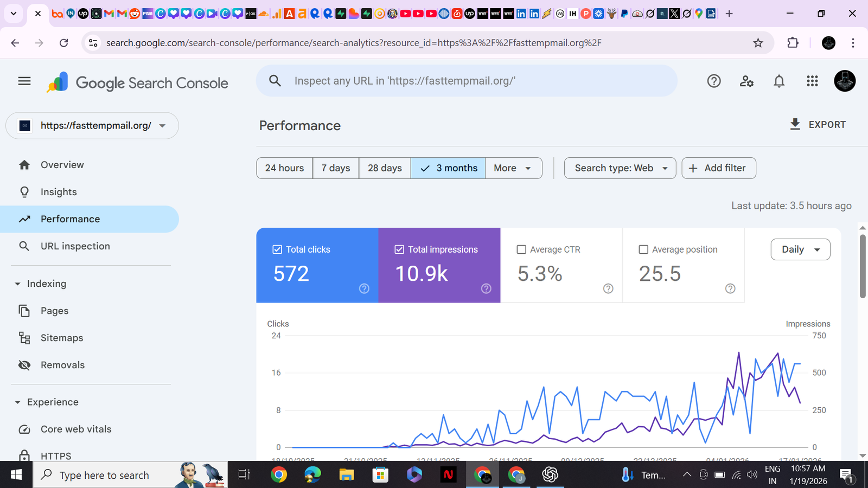Select URL inspection in the sidebar
This screenshot has height=488, width=868.
tap(75, 246)
